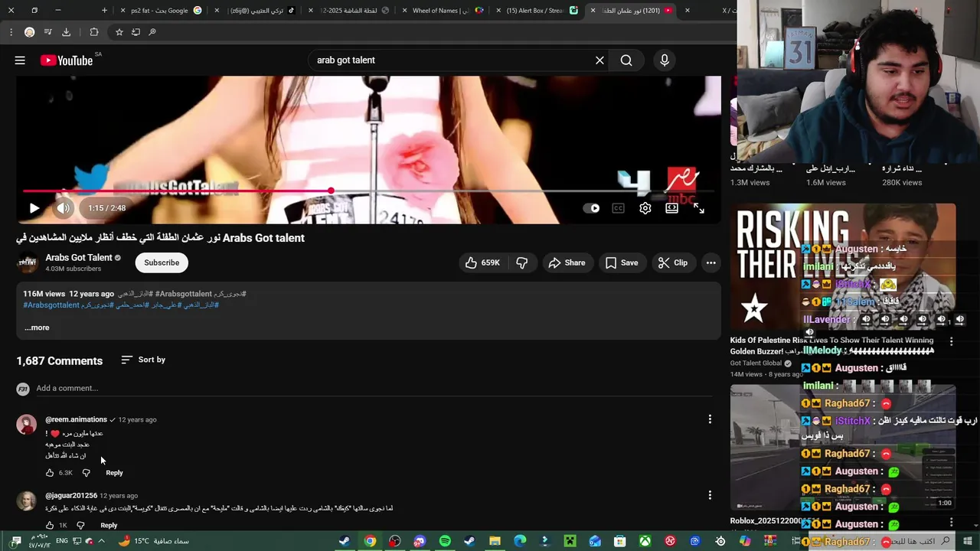Open options menu for @jaguar201256 comment
Screen dimensions: 980x551
click(x=710, y=495)
